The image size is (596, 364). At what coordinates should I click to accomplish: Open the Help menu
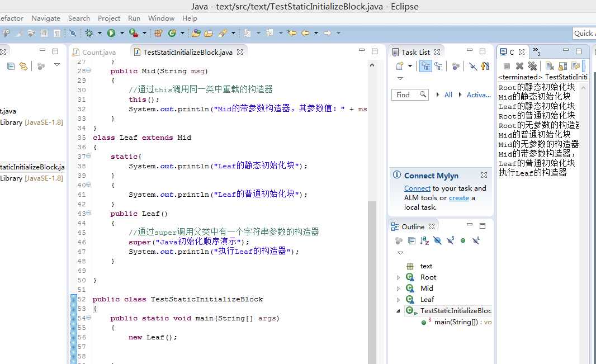[x=190, y=18]
